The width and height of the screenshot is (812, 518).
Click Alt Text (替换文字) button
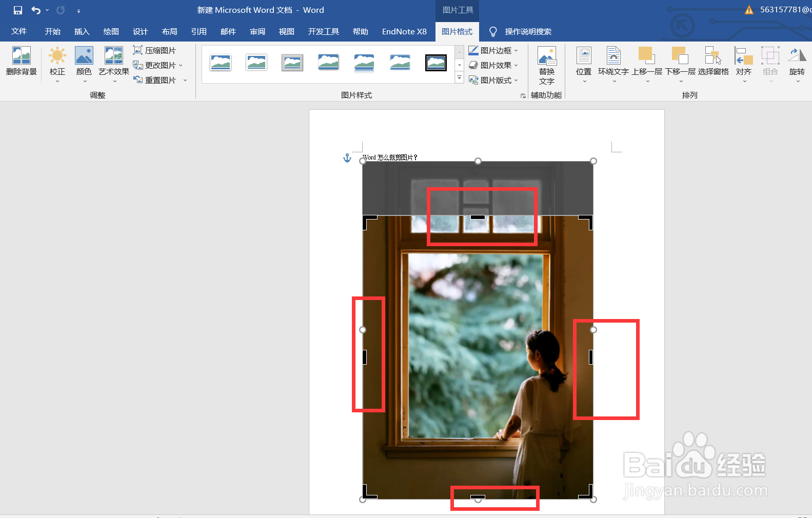[547, 66]
